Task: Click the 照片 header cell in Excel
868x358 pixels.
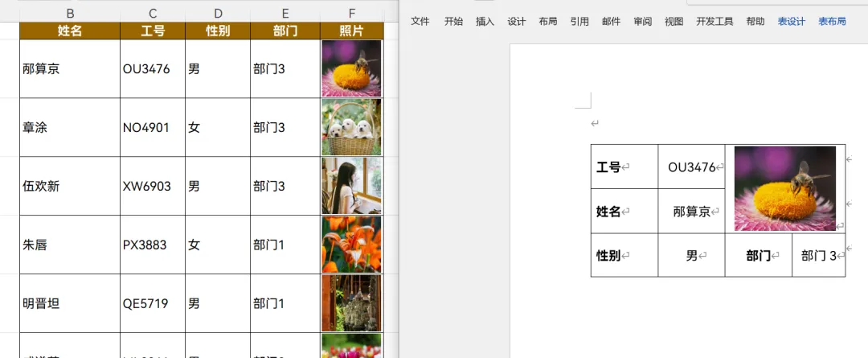Action: pos(352,31)
